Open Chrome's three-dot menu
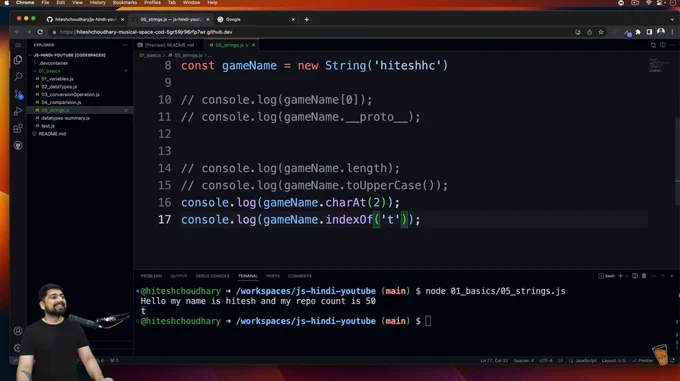 point(672,32)
